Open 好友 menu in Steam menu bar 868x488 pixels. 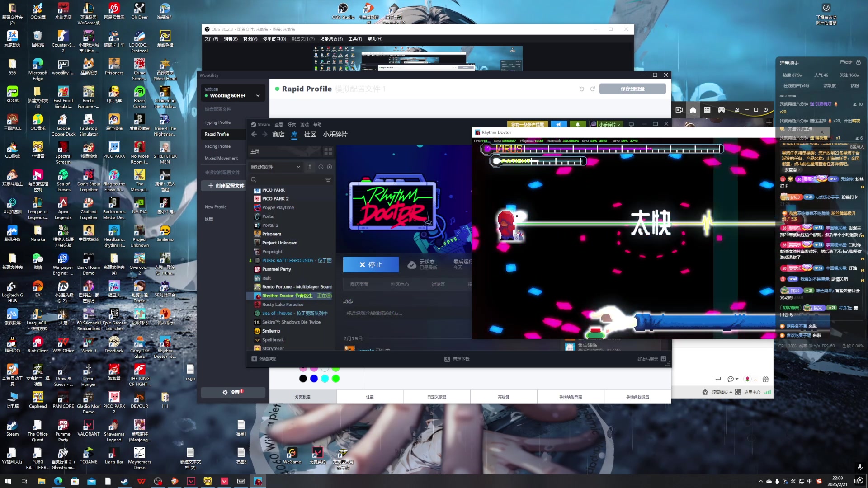pyautogui.click(x=292, y=125)
